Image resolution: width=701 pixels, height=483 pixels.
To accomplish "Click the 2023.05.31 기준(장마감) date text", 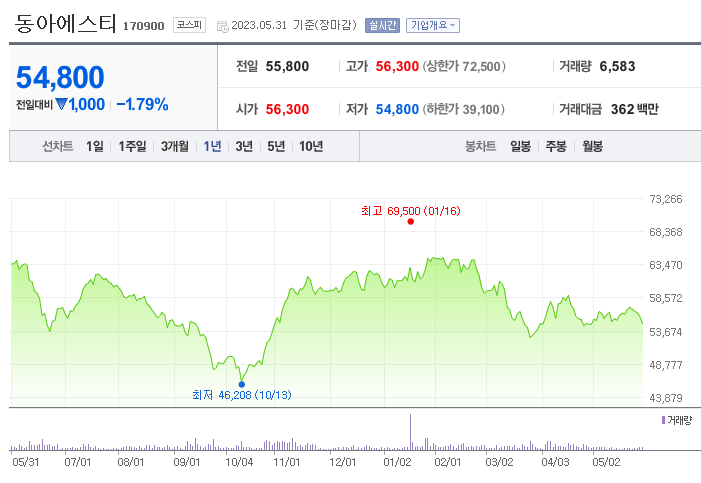I will [x=294, y=25].
